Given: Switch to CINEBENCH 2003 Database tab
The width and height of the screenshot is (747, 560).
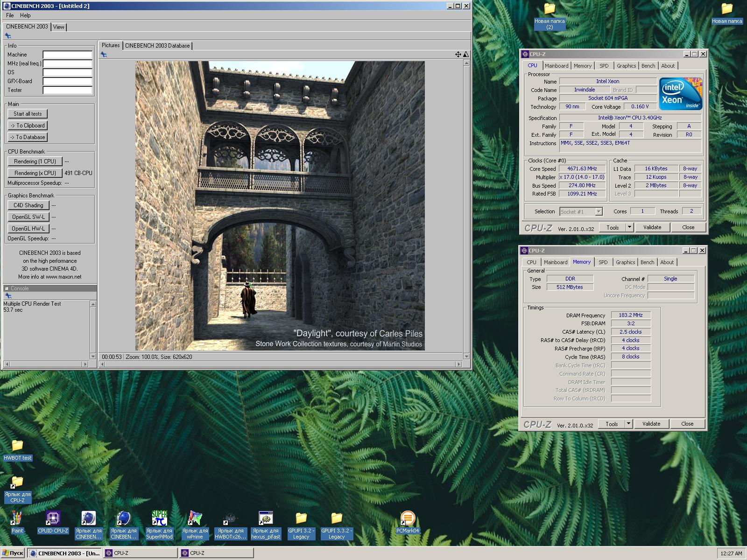Looking at the screenshot, I should [x=157, y=46].
